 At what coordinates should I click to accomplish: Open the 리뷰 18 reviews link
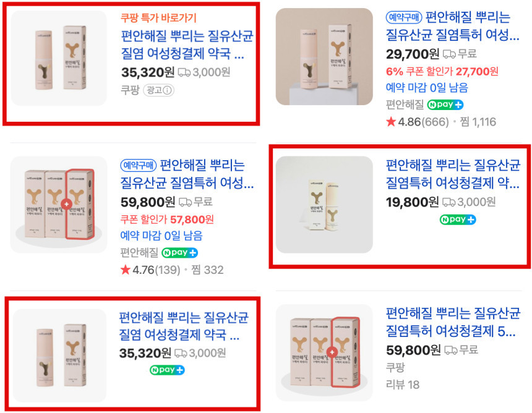(x=402, y=385)
